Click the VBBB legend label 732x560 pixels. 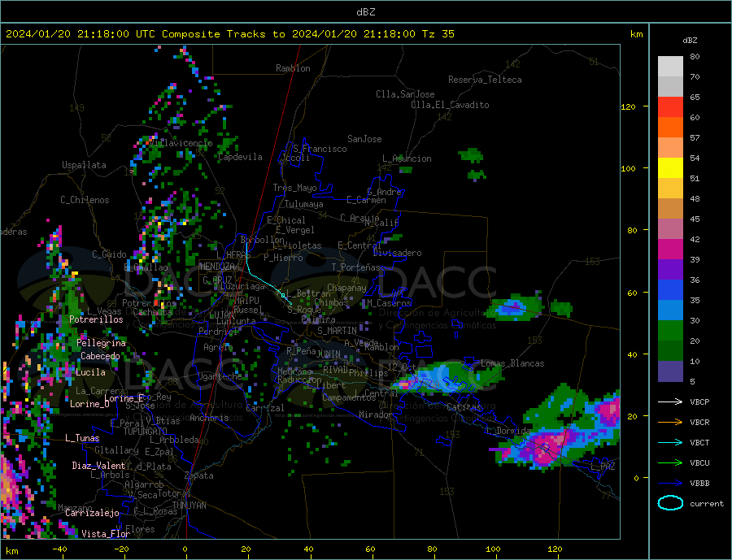pos(699,483)
